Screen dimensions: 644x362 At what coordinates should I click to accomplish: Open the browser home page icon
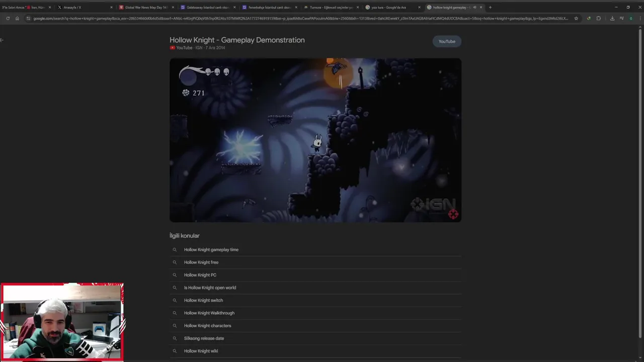tap(17, 19)
